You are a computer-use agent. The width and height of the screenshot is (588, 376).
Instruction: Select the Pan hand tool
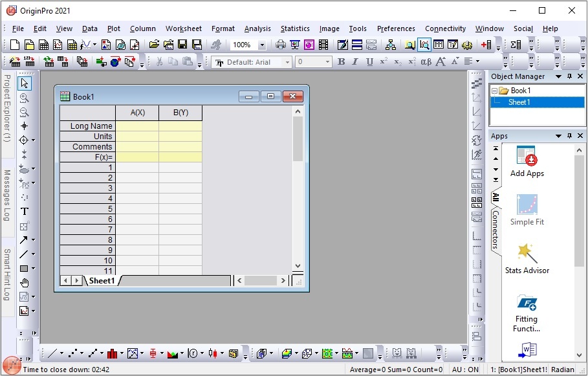click(x=25, y=283)
